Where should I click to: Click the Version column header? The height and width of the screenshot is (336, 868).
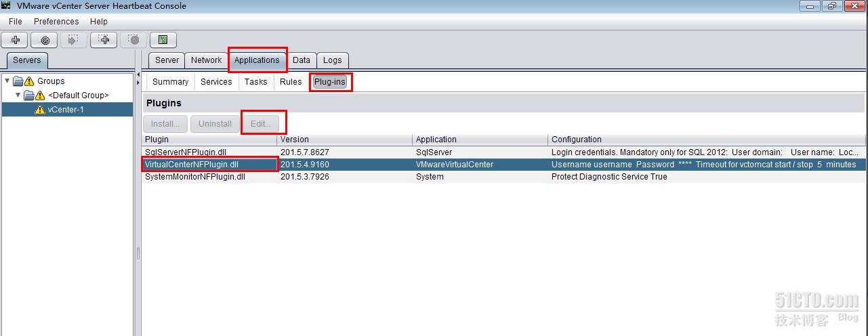[x=346, y=140]
